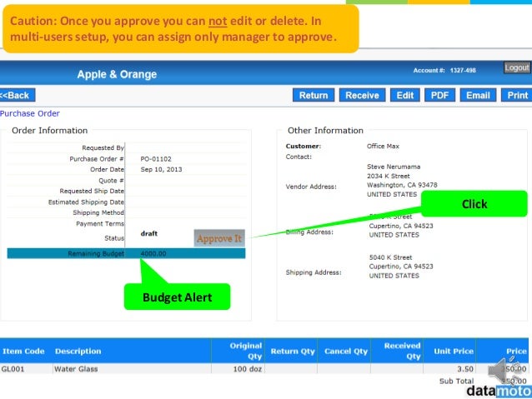This screenshot has width=532, height=399.
Task: Click the Shipping Address label
Action: [314, 272]
